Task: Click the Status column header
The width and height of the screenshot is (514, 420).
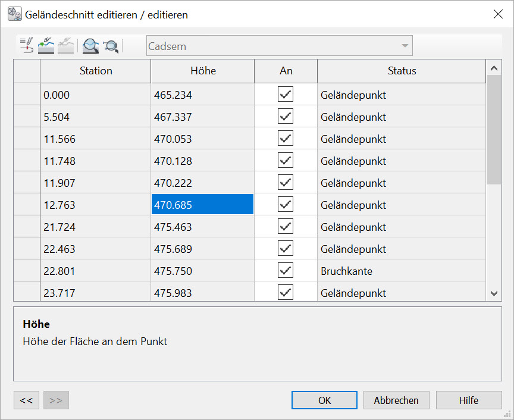Action: (x=402, y=71)
